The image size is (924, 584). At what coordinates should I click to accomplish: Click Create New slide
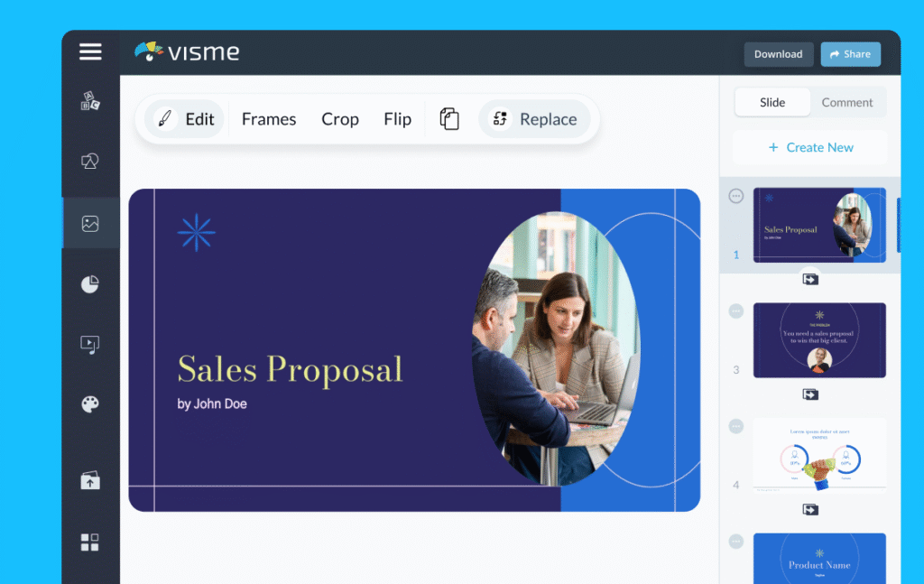pos(810,147)
